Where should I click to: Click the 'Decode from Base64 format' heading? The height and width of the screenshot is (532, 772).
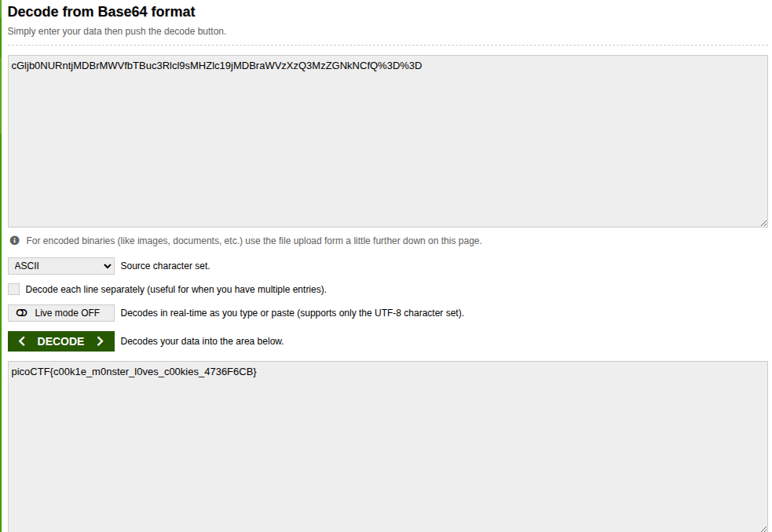point(101,12)
